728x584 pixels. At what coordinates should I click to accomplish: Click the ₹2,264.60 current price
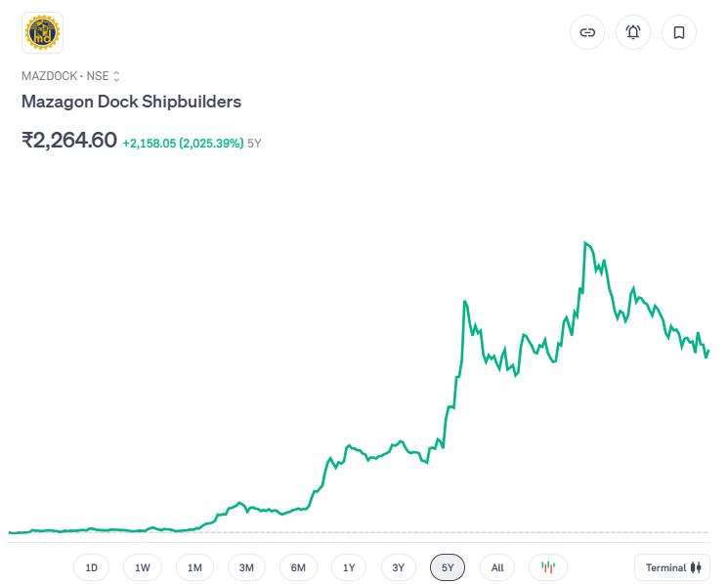tap(69, 140)
